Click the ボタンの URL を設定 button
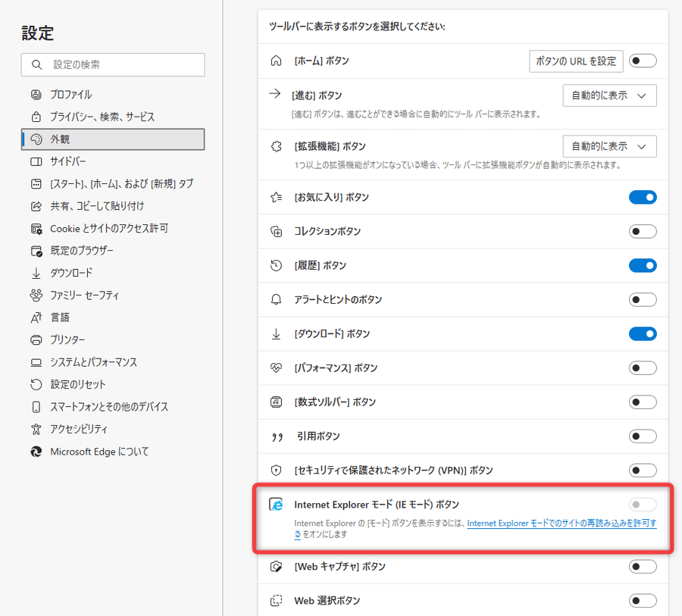 [x=576, y=61]
